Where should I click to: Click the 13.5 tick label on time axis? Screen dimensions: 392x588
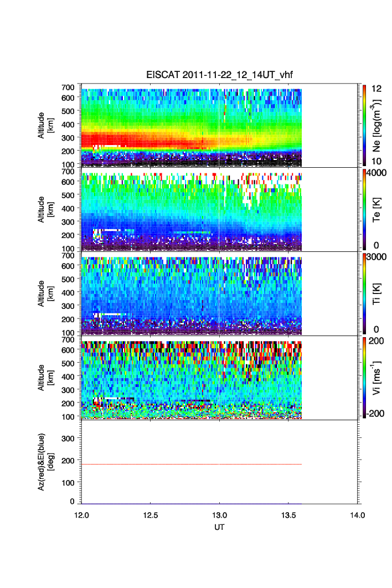pos(288,515)
